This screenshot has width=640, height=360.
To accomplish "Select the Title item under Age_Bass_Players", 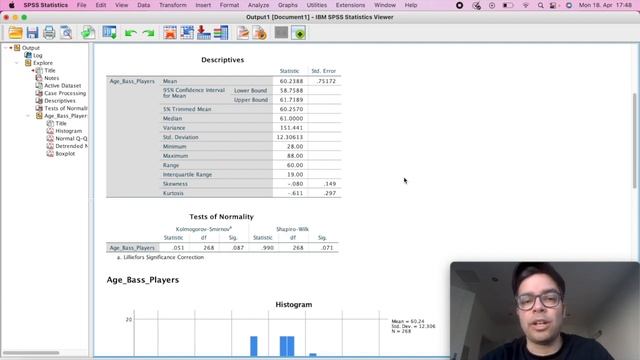I will 61,123.
